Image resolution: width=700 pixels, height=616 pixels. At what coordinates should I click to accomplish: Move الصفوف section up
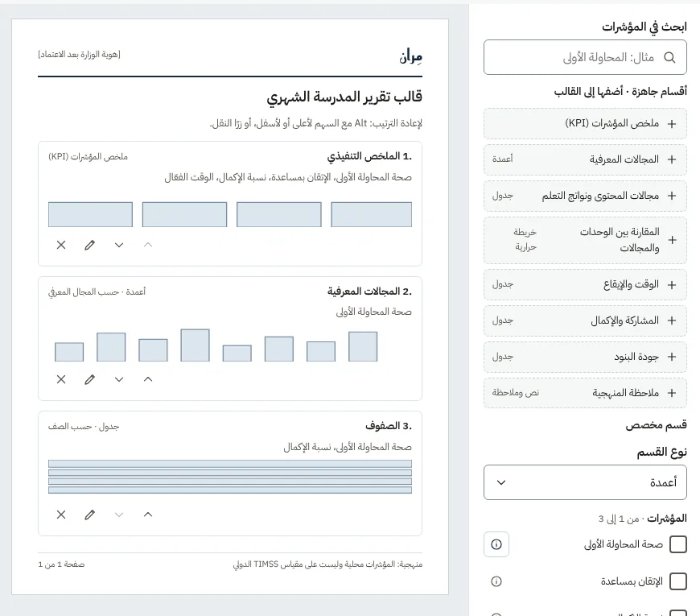point(148,515)
